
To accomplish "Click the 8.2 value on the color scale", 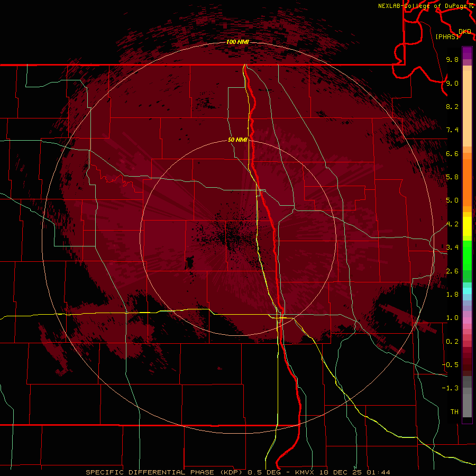I will click(x=452, y=106).
